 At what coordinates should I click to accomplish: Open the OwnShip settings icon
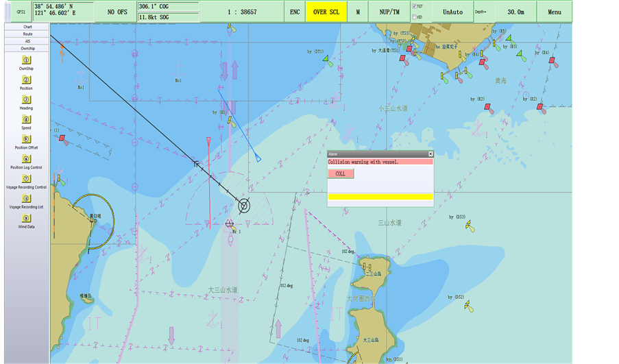(x=26, y=60)
